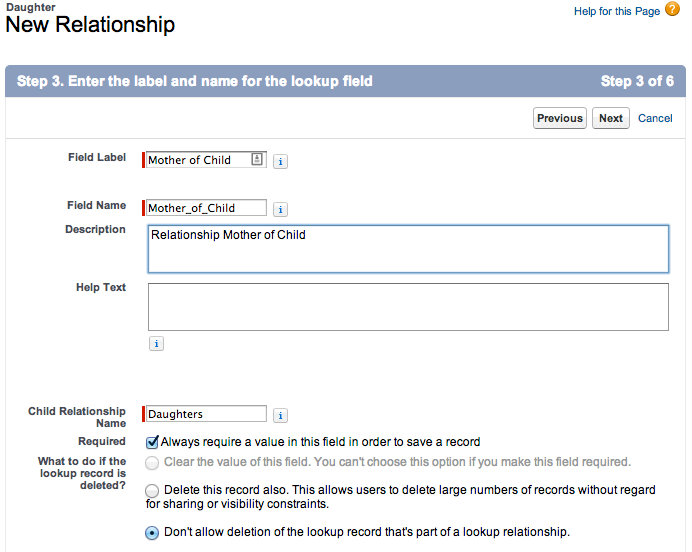The image size is (692, 552).
Task: Click the Field Label text field
Action: (197, 160)
